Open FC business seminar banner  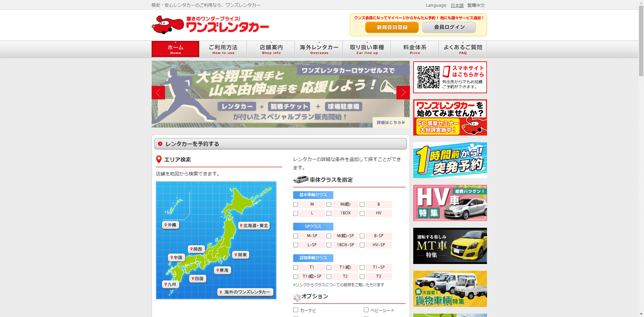click(x=450, y=117)
